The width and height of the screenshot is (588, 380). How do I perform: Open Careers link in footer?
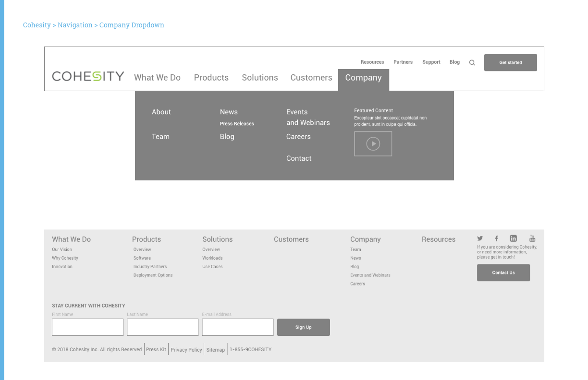coord(357,284)
